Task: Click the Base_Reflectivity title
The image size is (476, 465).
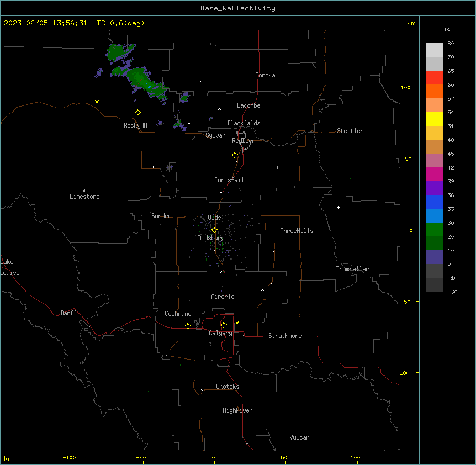Action: coord(238,8)
